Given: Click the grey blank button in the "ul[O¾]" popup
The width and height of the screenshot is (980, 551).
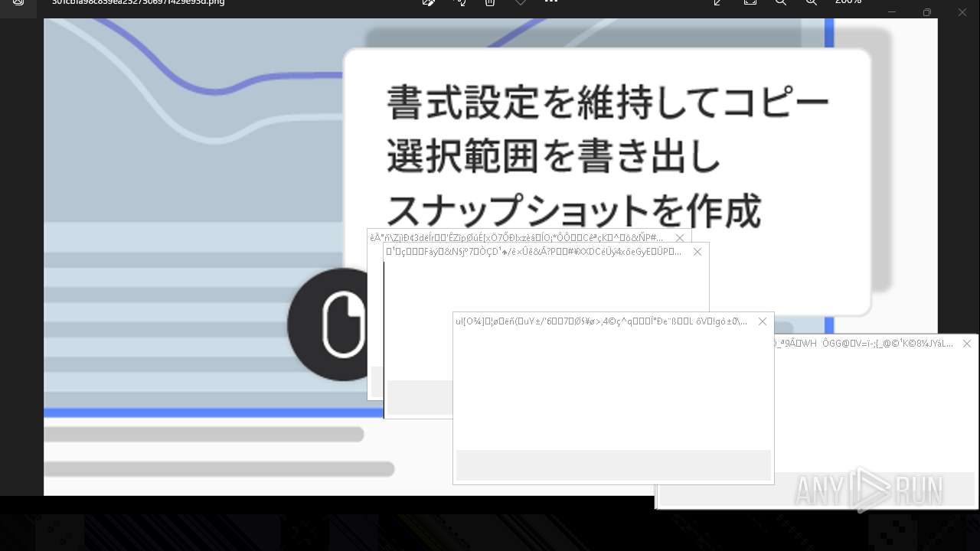Looking at the screenshot, I should coord(613,465).
